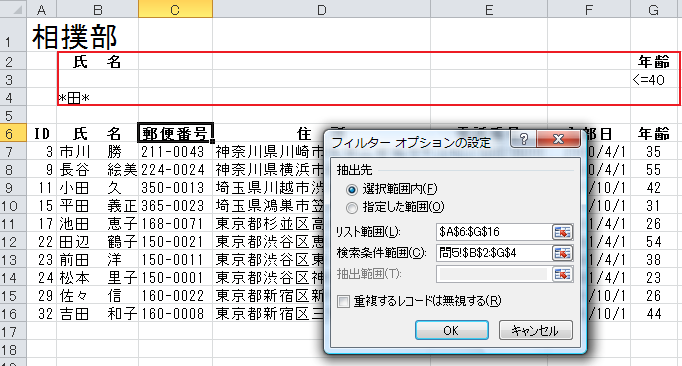Click postal code cell 168-0071

coord(175,224)
